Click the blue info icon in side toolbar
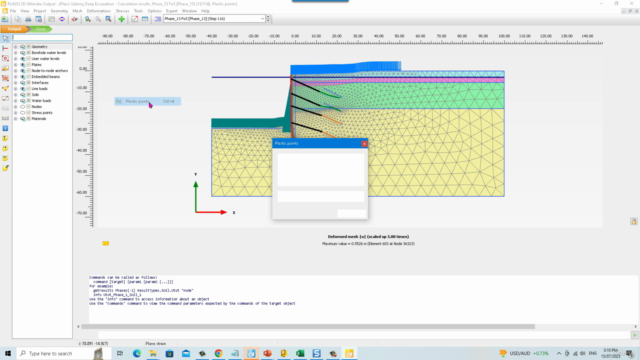640x360 pixels. 5,128
